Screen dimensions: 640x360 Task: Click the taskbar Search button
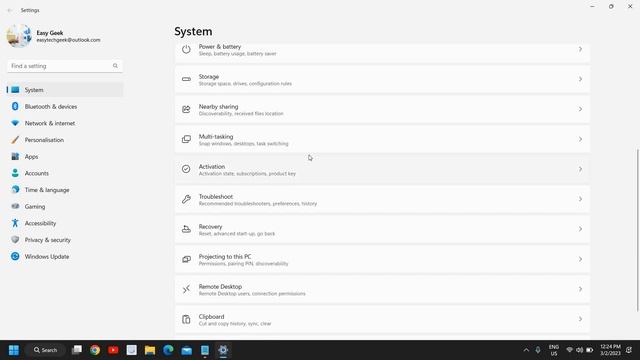point(45,350)
